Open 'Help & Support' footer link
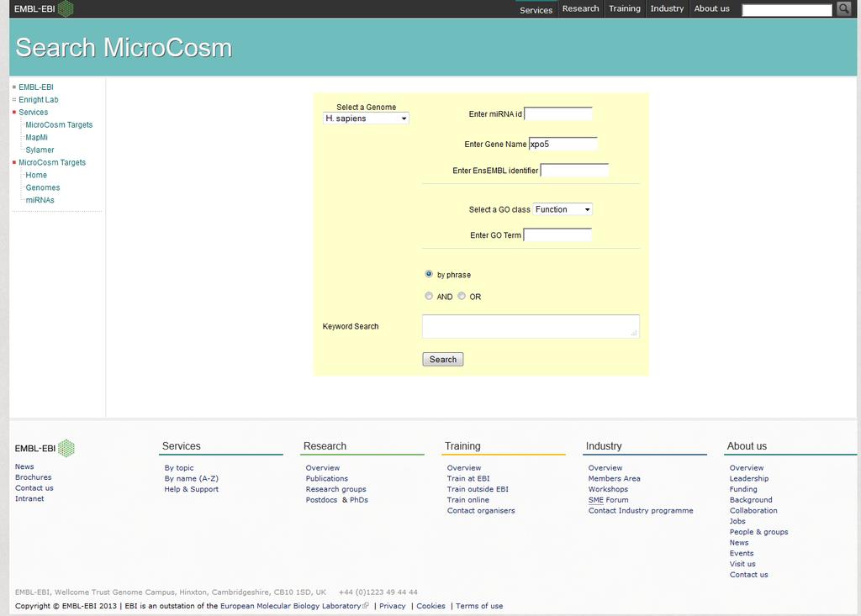Screen dimensions: 861x616 191,489
